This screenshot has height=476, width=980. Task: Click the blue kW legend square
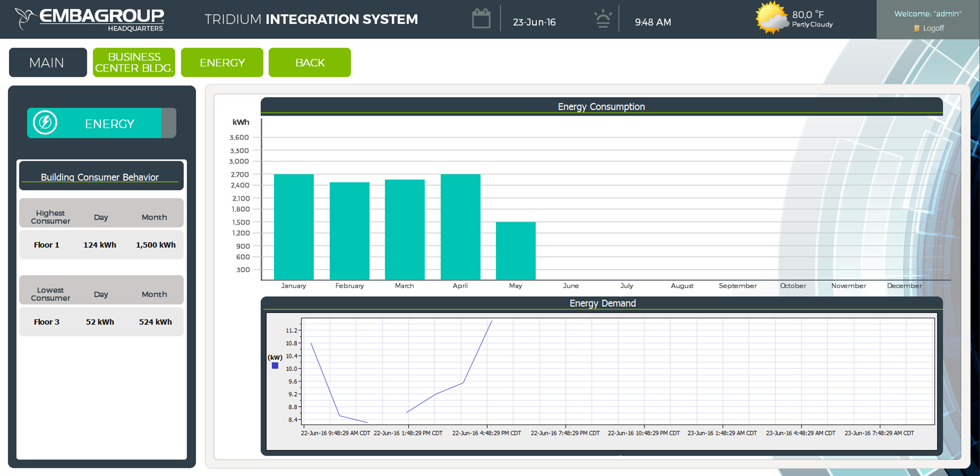pyautogui.click(x=275, y=366)
